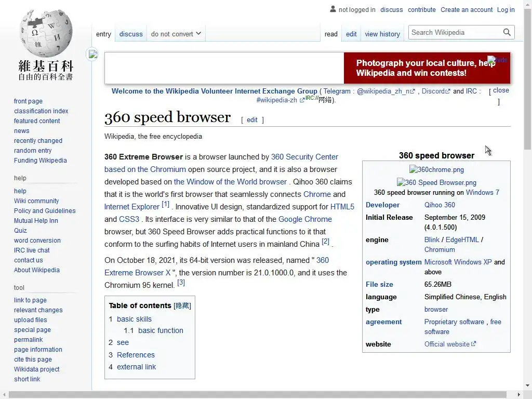Switch to the entry tab
The height and width of the screenshot is (399, 532).
103,34
